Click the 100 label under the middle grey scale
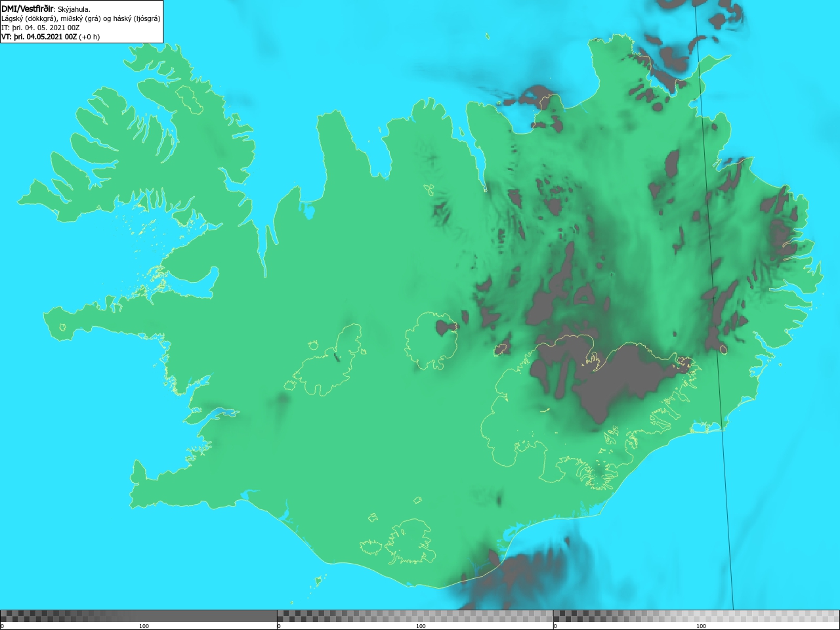Image resolution: width=840 pixels, height=630 pixels. (421, 626)
